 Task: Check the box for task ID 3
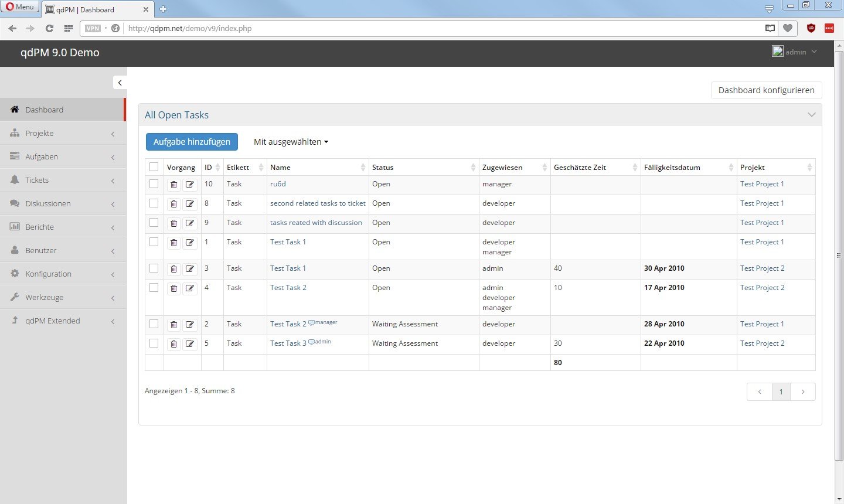154,268
